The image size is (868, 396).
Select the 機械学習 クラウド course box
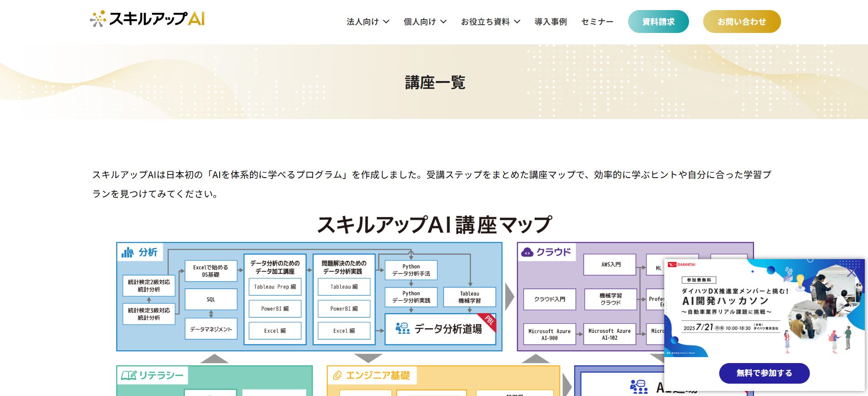611,299
